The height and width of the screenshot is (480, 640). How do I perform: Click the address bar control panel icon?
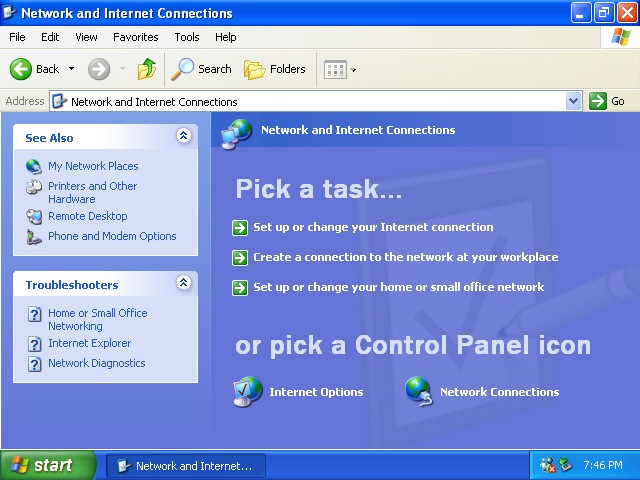(59, 101)
